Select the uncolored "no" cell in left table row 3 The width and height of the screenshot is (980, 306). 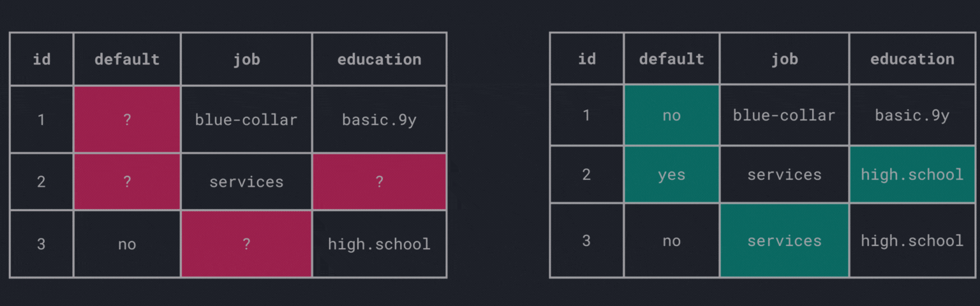coord(127,244)
